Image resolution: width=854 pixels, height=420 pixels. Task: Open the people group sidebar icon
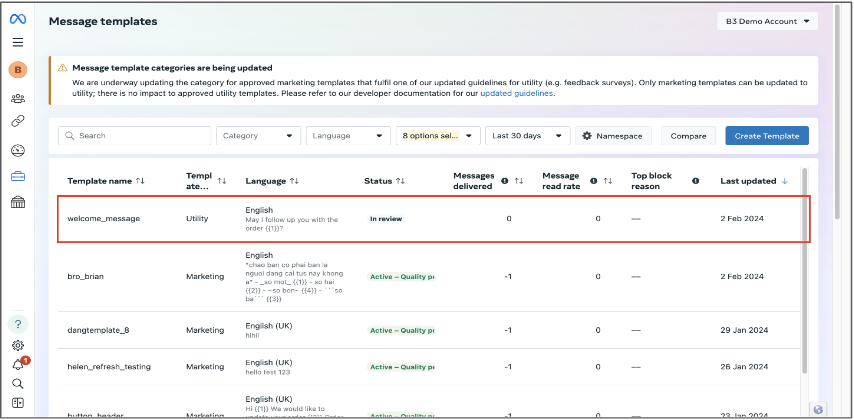click(x=18, y=99)
